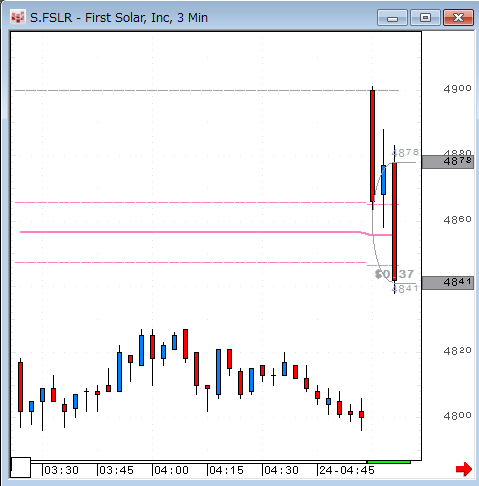This screenshot has height=486, width=479.
Task: Click the gray dashed line at 4900
Action: [x=207, y=90]
